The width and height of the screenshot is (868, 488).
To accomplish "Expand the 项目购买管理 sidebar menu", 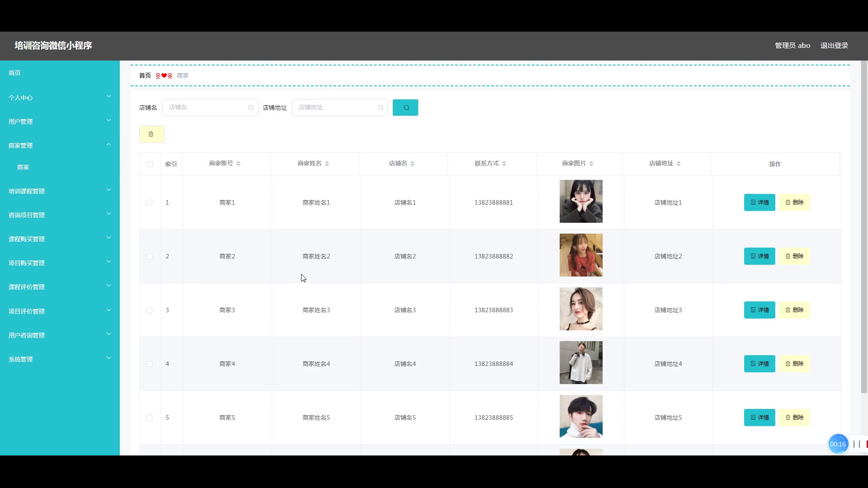I will (x=60, y=263).
